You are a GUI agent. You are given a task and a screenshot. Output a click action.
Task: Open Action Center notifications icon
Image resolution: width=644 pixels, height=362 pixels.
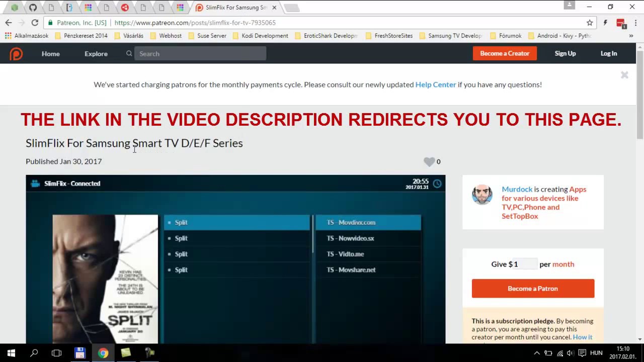click(x=582, y=353)
